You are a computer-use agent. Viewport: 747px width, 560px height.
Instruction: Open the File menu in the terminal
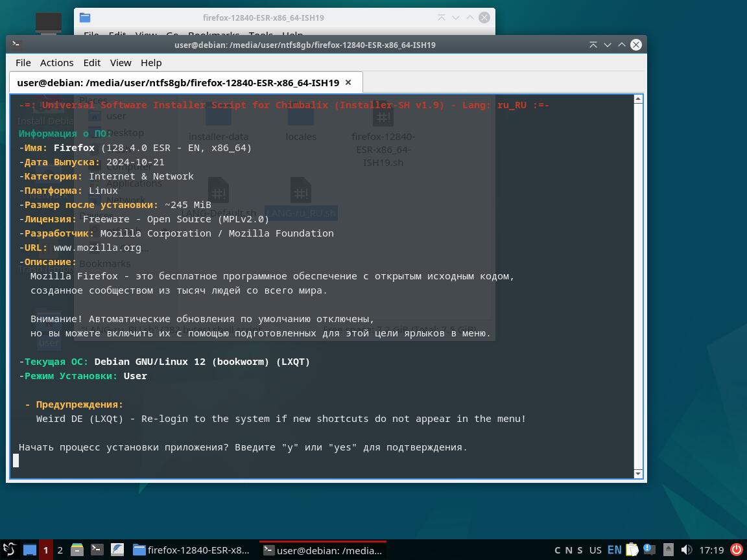pyautogui.click(x=23, y=63)
